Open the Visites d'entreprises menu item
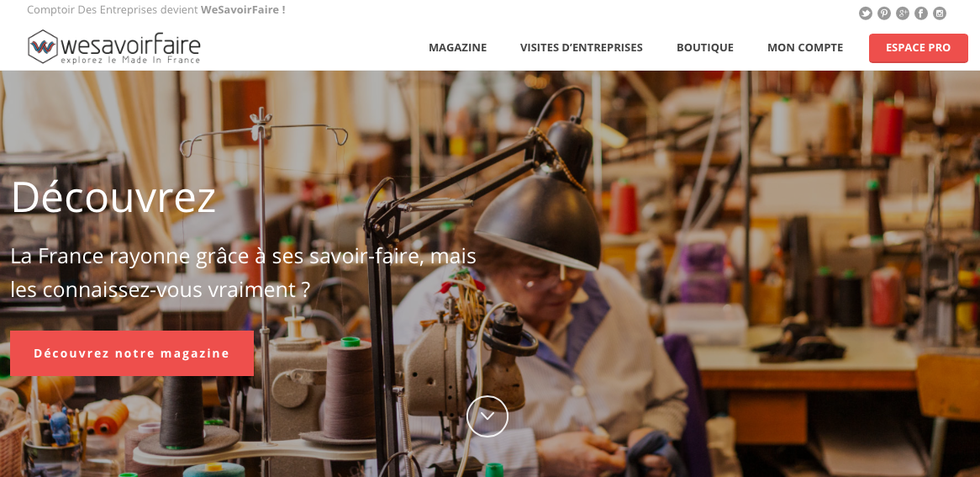The width and height of the screenshot is (980, 477). [582, 48]
